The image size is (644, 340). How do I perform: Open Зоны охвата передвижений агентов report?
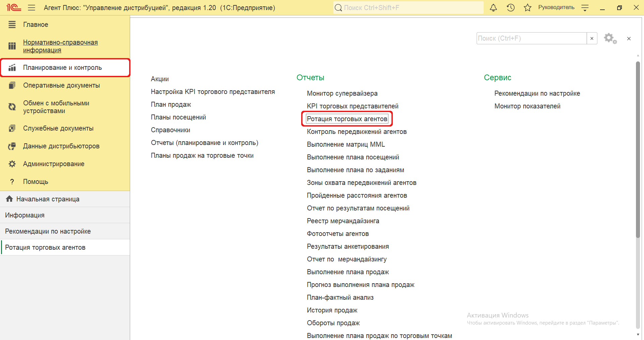(x=362, y=183)
